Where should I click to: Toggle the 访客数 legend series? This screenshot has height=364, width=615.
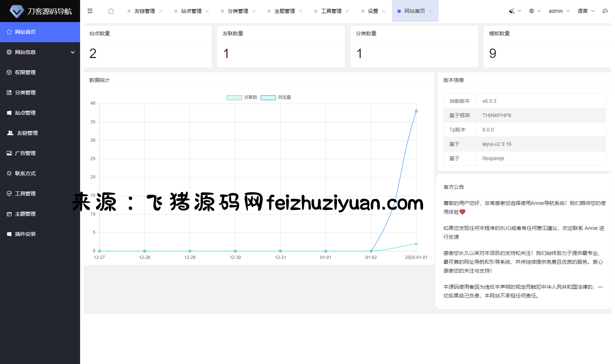click(x=242, y=97)
